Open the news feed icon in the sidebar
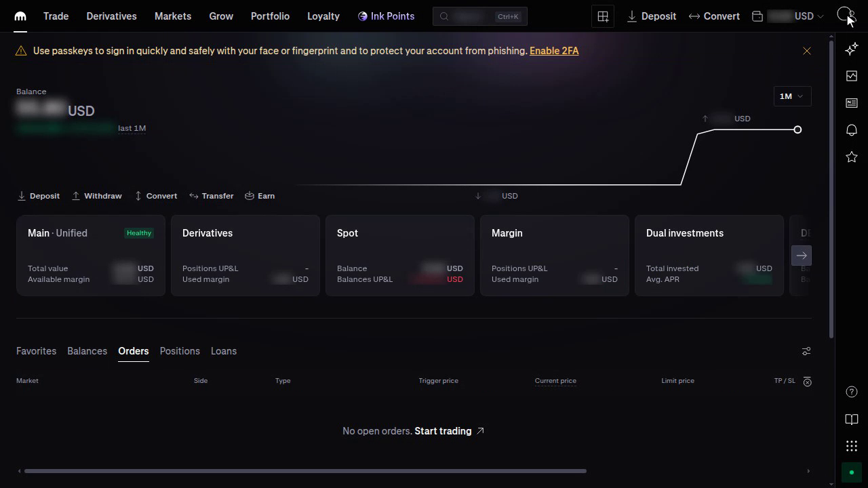 click(x=852, y=103)
